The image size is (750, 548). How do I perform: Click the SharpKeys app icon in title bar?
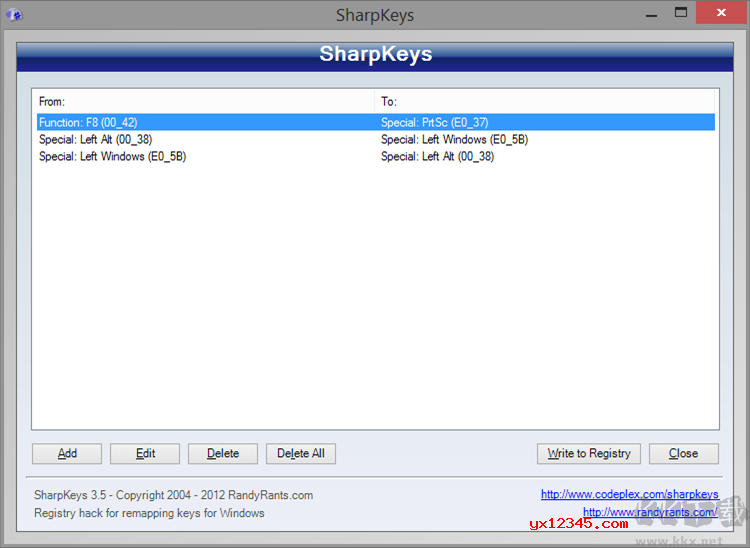[x=14, y=14]
